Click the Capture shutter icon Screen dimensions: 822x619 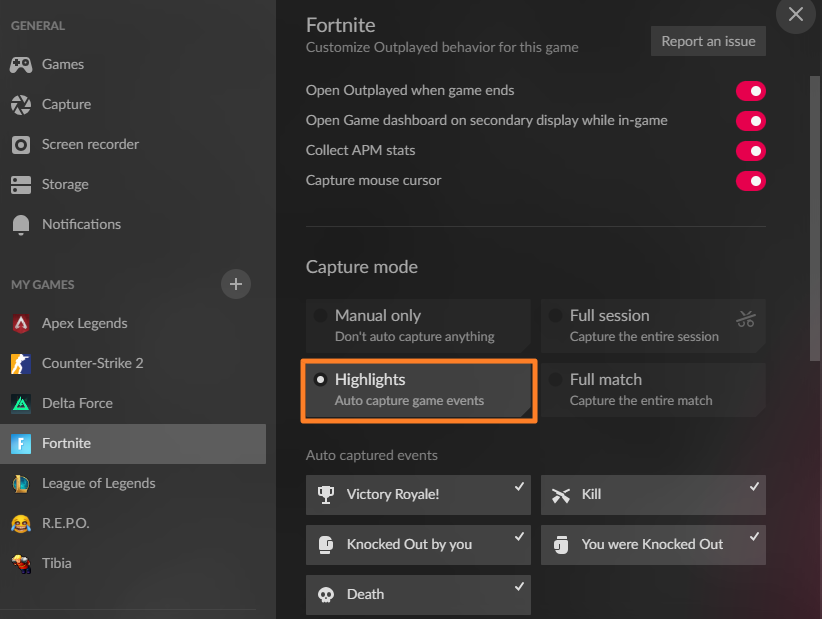[x=21, y=105]
